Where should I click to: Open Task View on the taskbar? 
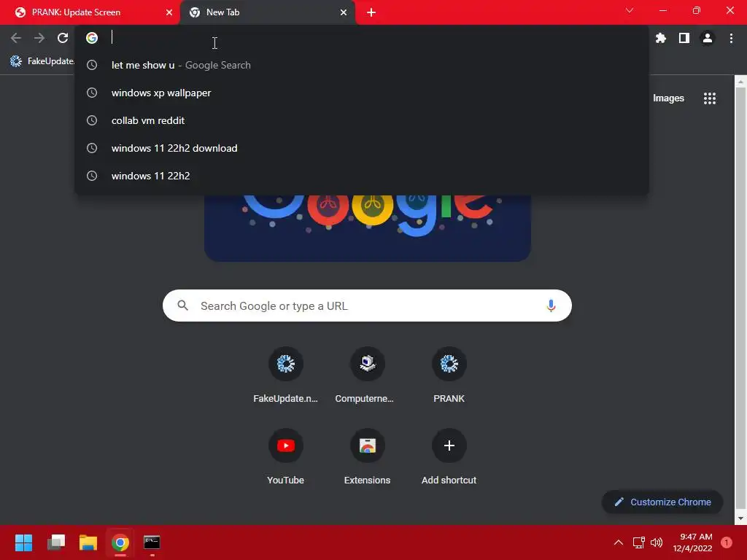(56, 542)
